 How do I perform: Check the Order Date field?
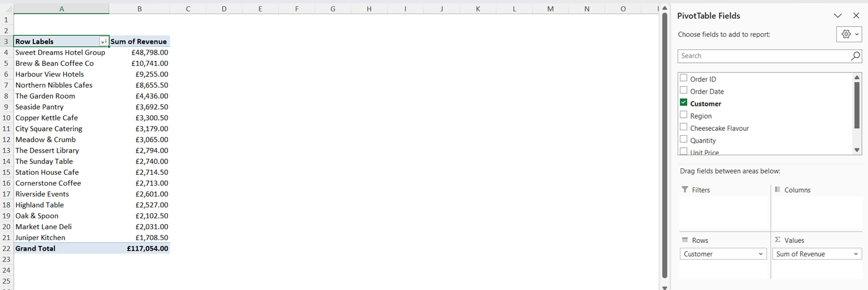(x=684, y=91)
